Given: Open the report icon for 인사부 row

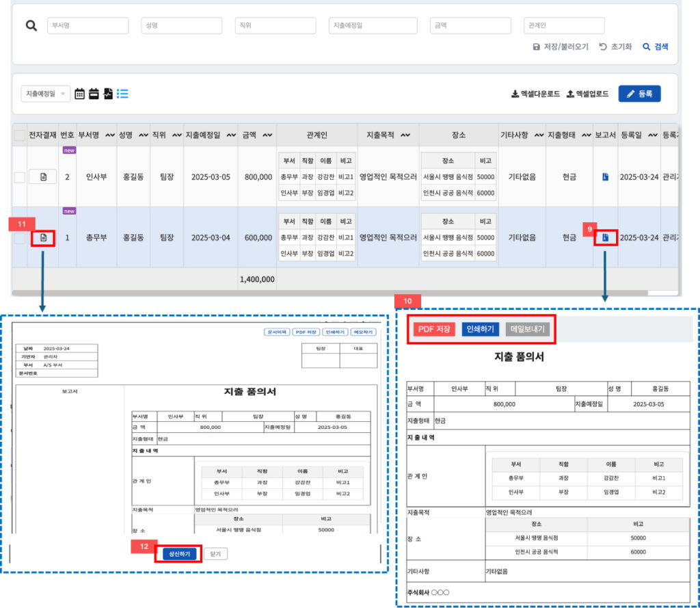Looking at the screenshot, I should [605, 177].
